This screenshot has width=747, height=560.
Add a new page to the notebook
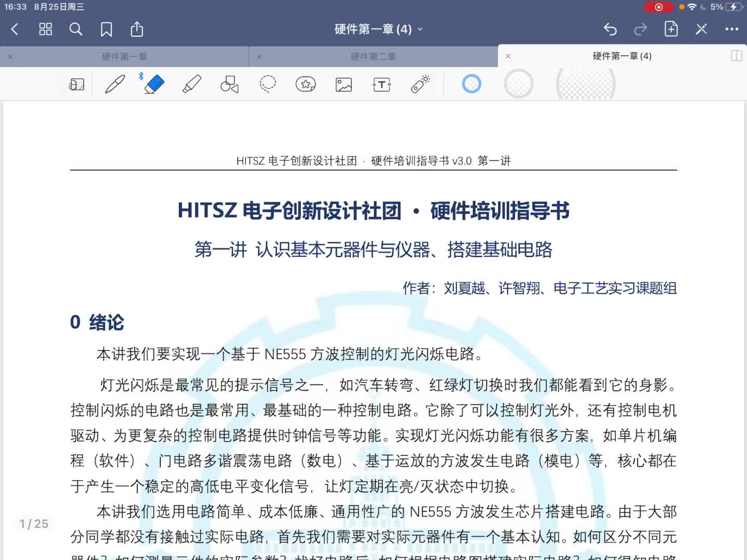click(x=671, y=29)
